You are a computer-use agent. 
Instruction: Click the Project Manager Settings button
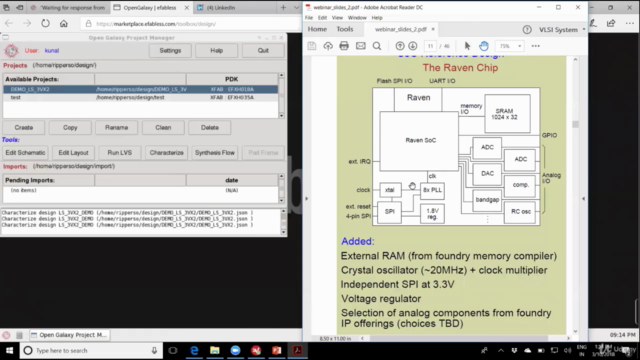coord(170,51)
